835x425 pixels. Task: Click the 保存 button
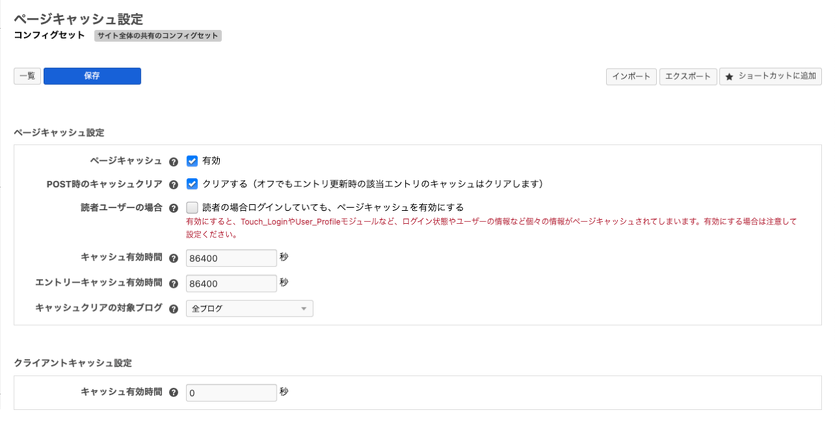[92, 76]
